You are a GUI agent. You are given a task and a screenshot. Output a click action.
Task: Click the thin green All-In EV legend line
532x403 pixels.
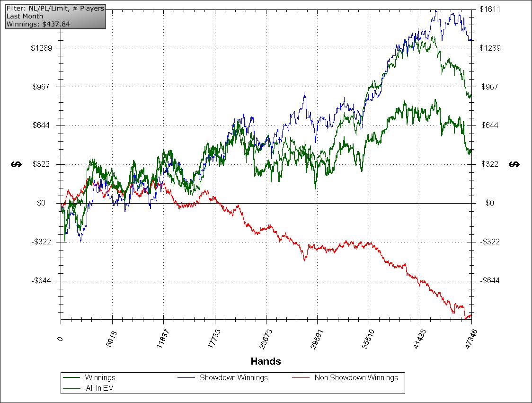(x=71, y=388)
